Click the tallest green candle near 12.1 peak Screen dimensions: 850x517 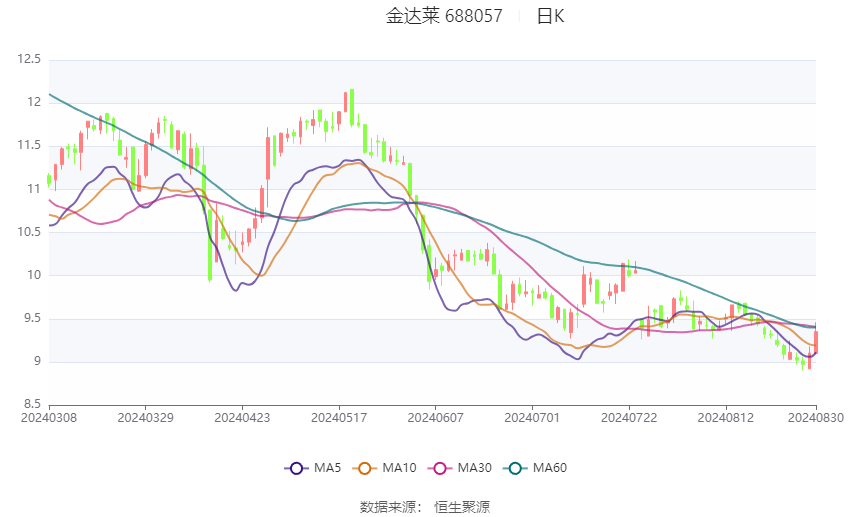pos(352,107)
